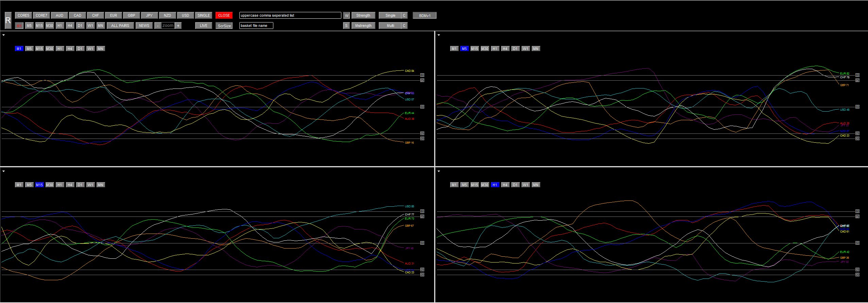This screenshot has width=868, height=303.
Task: Click the ALL PAIRS button
Action: point(120,26)
